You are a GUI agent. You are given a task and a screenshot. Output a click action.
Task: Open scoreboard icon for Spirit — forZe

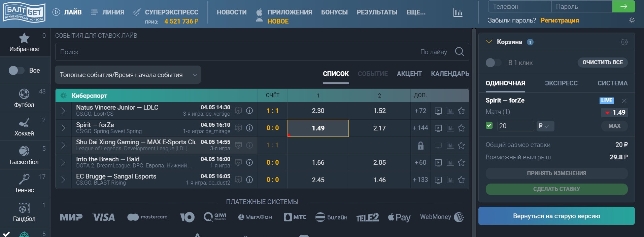[238, 128]
